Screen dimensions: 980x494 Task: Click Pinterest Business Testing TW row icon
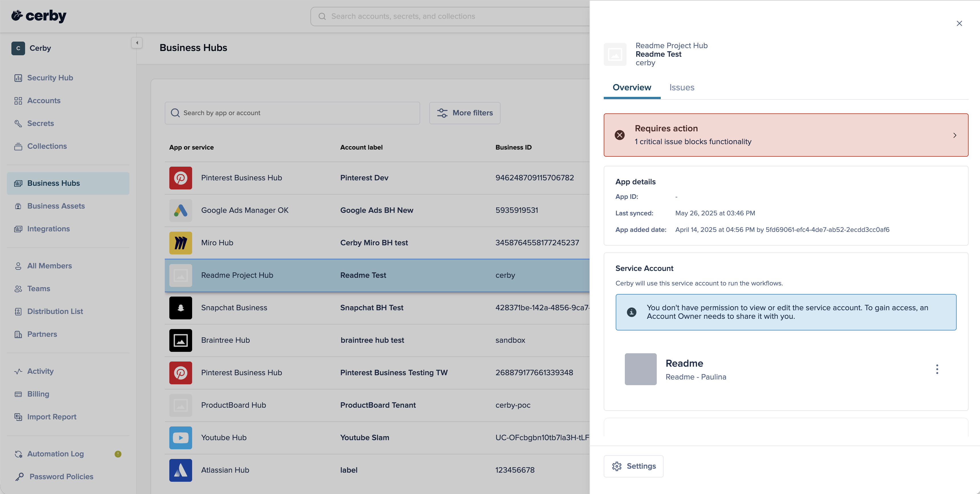181,373
